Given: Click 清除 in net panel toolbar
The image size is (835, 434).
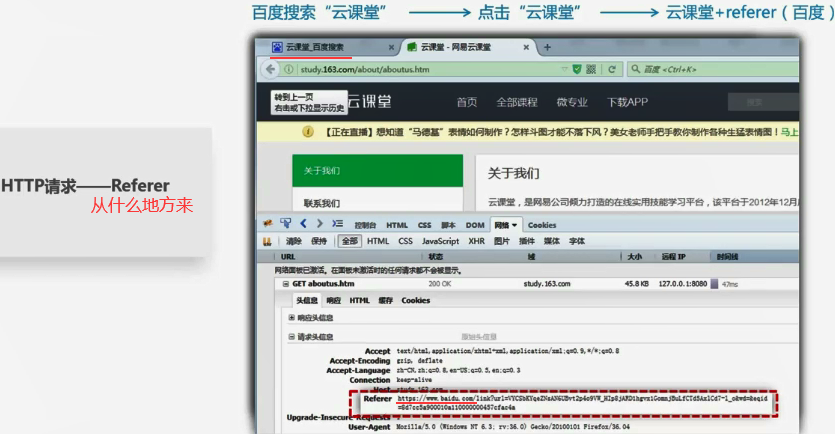Looking at the screenshot, I should (294, 241).
